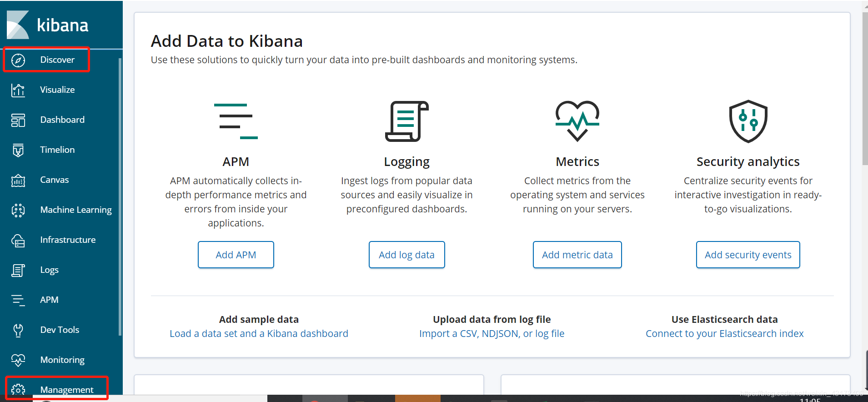Click the sidebar navigation scrollbar

(120, 196)
